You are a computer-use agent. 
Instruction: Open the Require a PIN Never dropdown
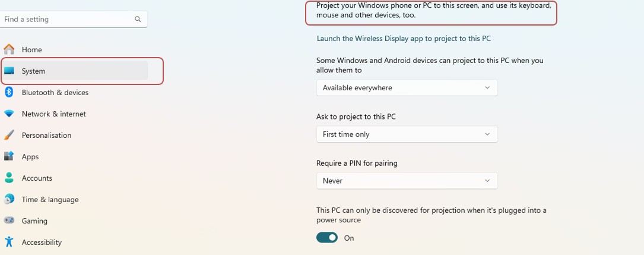(x=407, y=181)
